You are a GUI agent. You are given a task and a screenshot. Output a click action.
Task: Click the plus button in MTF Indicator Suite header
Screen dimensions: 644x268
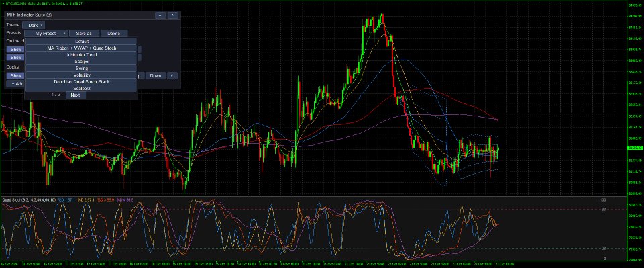160,15
